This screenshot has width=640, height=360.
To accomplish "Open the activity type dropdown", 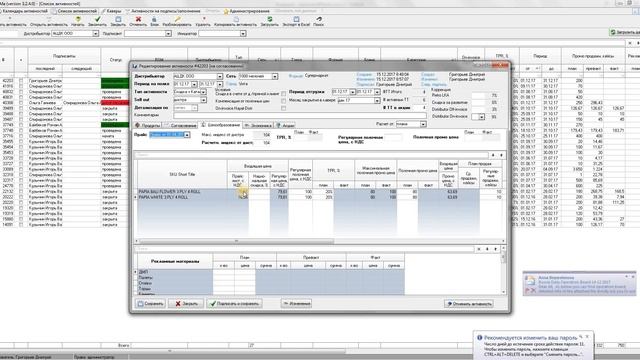I will pos(203,92).
